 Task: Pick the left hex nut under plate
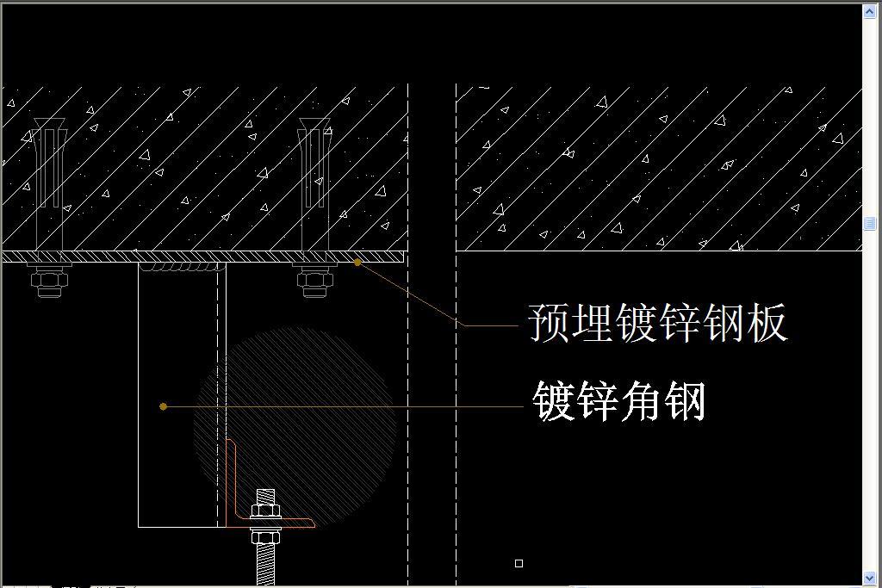pyautogui.click(x=48, y=281)
